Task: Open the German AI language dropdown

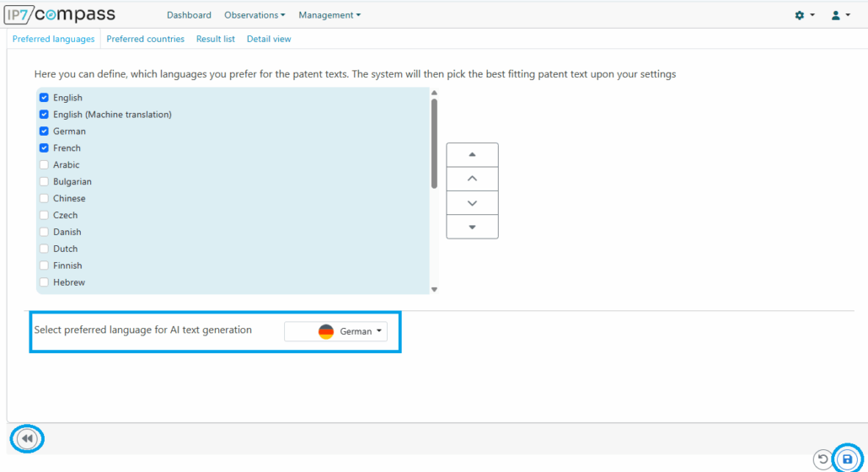Action: pos(335,331)
